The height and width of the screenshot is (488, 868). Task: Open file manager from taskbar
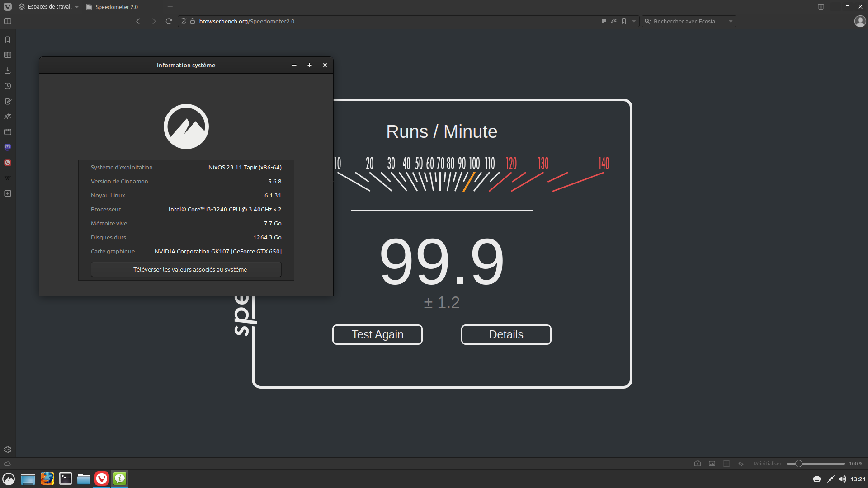pos(84,479)
